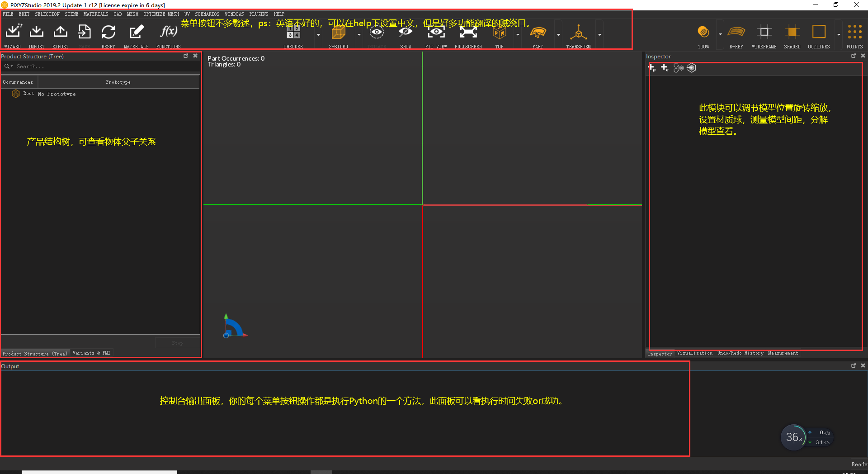868x474 pixels.
Task: Switch to the Undo/Redo History tab
Action: [x=741, y=353]
